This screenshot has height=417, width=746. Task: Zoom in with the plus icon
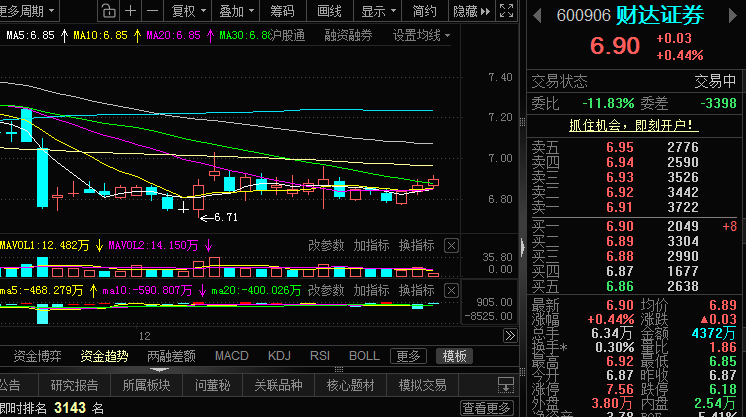pos(130,11)
